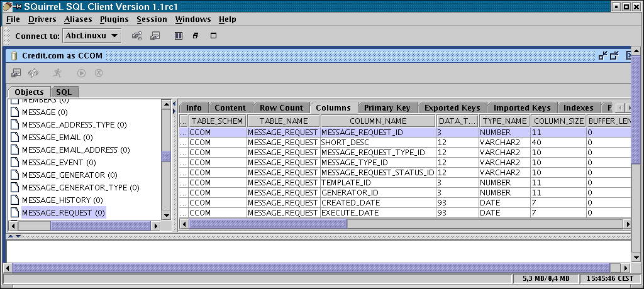Click the BUFFER_LEN column header
The height and width of the screenshot is (289, 644).
[x=609, y=121]
